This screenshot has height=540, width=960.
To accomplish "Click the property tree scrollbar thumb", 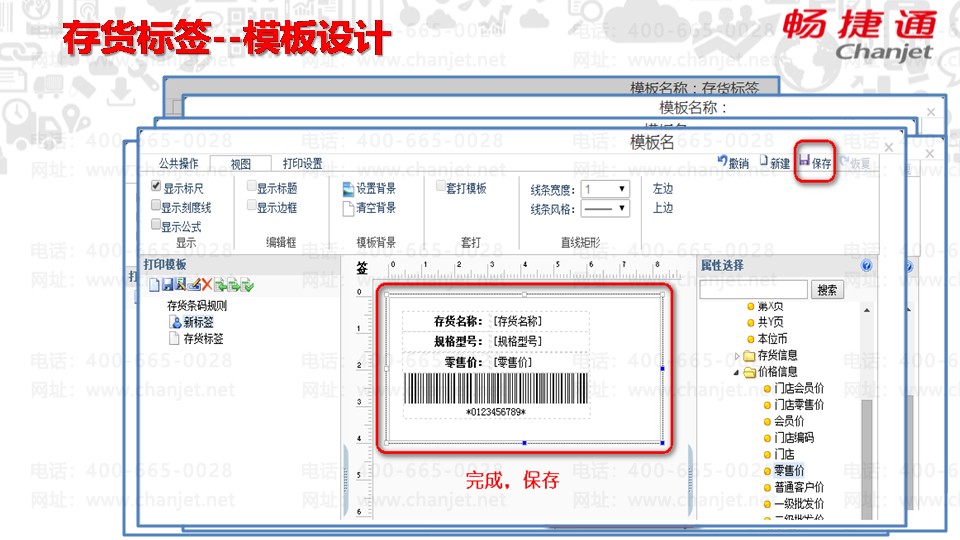I will 867,459.
